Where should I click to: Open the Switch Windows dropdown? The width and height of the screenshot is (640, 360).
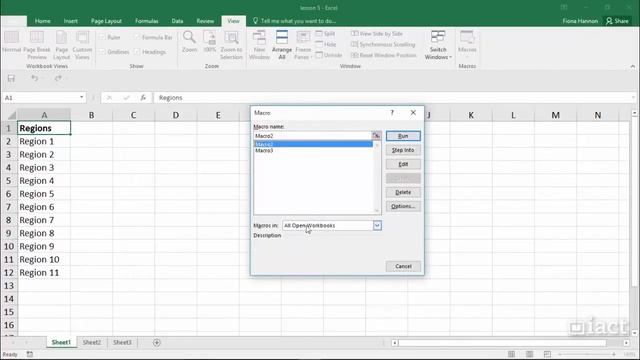(438, 45)
